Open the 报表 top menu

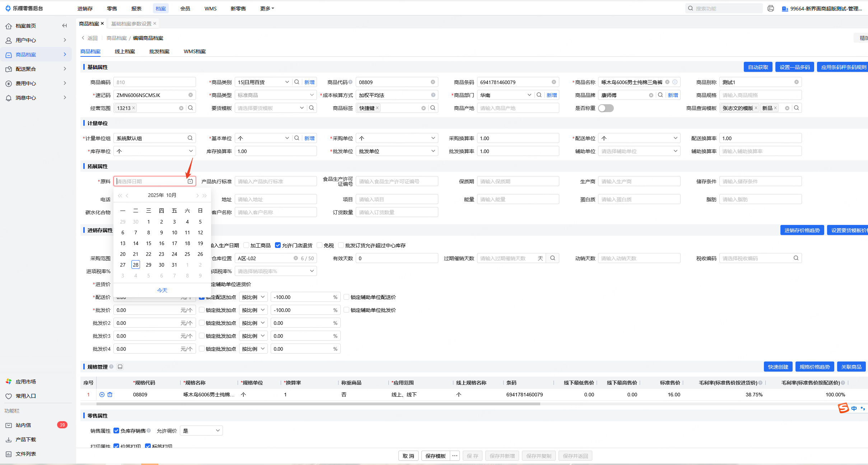136,9
